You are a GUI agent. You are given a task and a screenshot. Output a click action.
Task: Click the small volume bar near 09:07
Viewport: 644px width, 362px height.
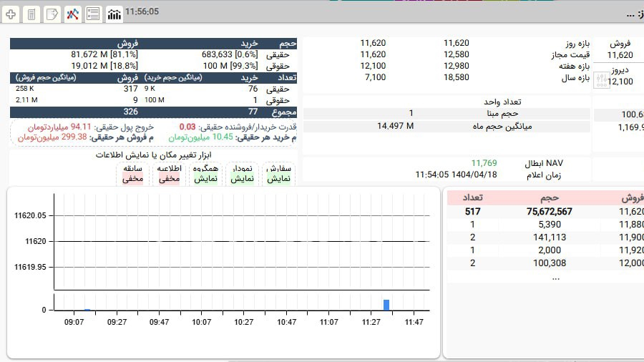[x=87, y=310]
